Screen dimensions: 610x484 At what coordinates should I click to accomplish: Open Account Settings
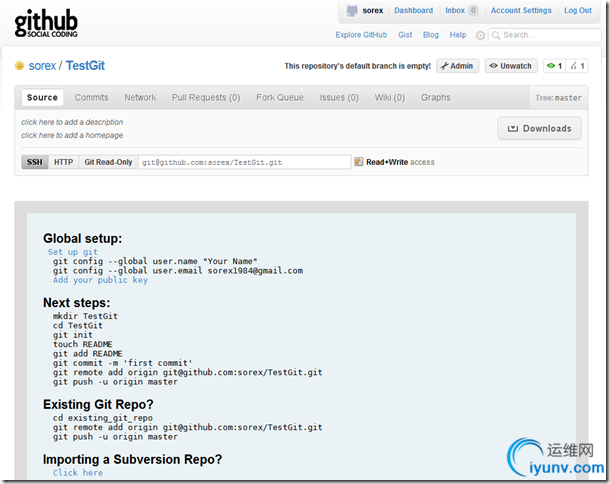521,11
